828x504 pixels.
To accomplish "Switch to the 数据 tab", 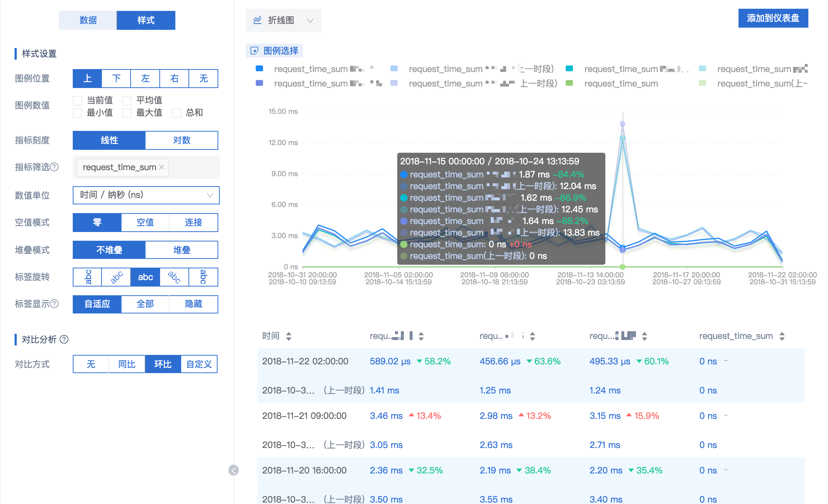I will [x=88, y=20].
